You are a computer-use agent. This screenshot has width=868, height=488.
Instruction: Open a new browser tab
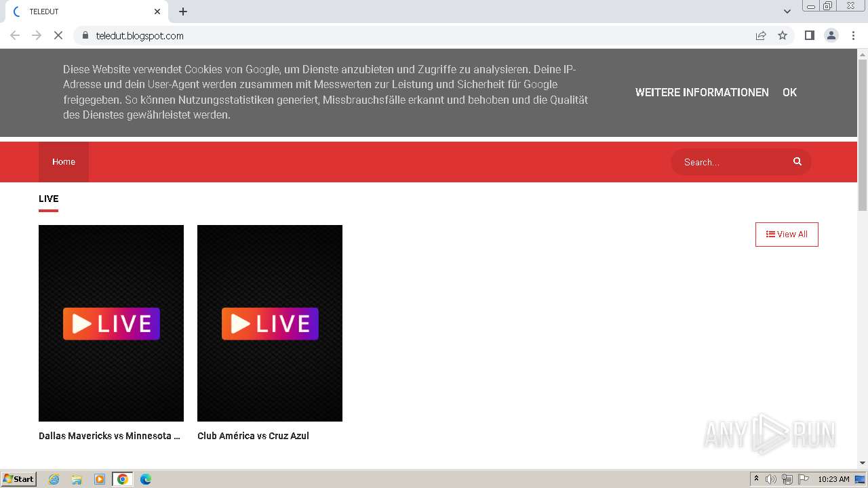click(183, 12)
